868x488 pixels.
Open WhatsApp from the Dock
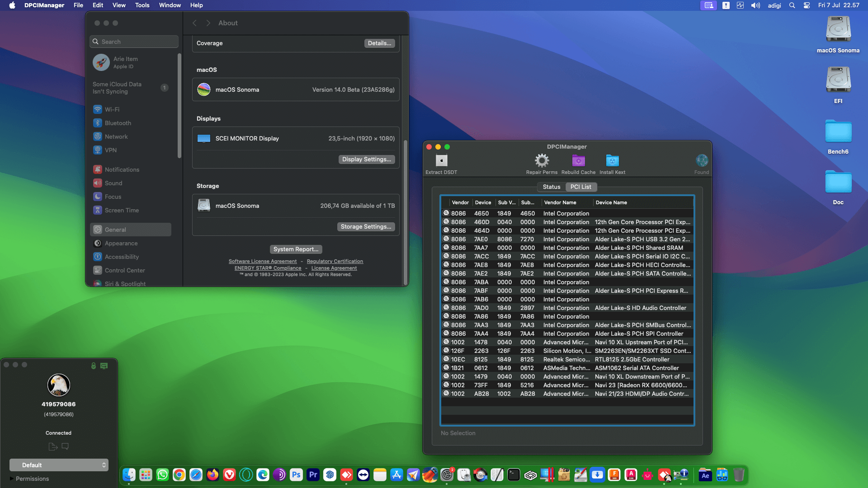(x=162, y=474)
